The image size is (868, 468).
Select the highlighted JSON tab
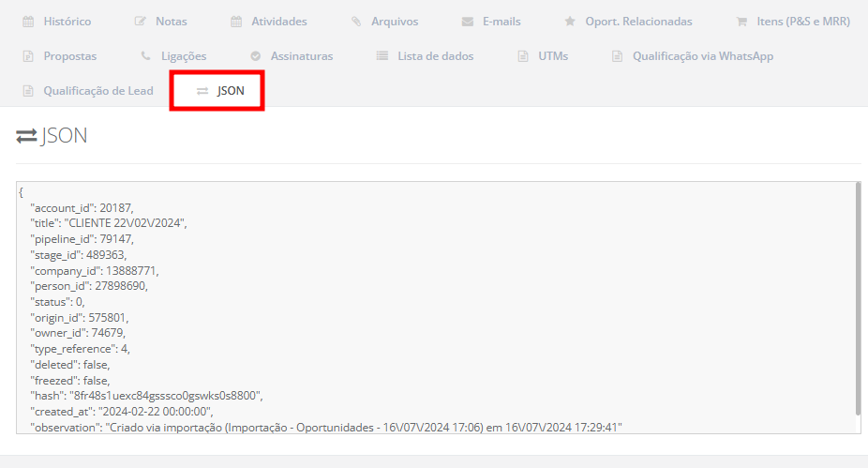[x=230, y=91]
